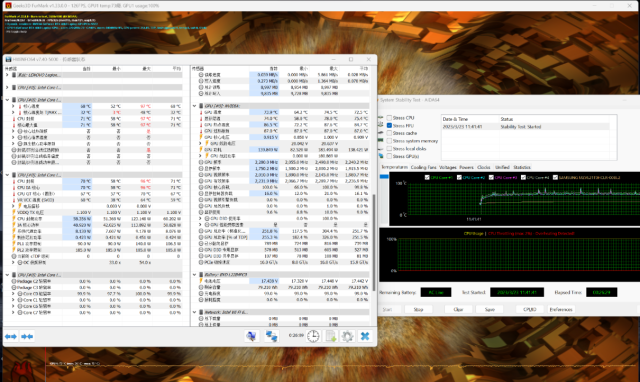
Task: Enable the Stress system memory checkbox
Action: pyautogui.click(x=389, y=141)
